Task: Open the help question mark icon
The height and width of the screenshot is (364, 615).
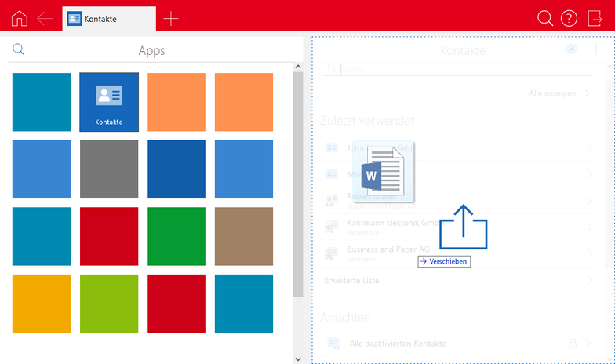Action: pyautogui.click(x=569, y=18)
